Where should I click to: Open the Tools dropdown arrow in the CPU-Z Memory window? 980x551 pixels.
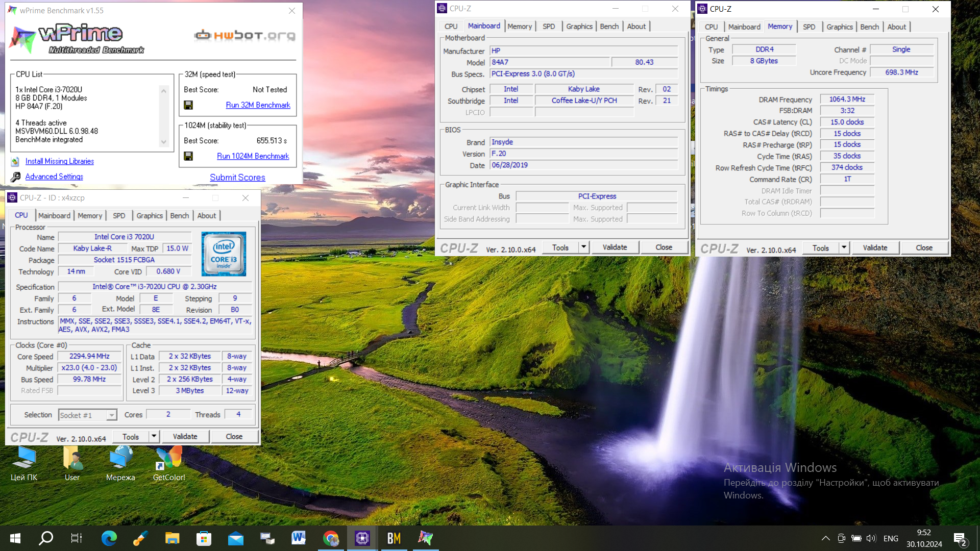point(844,248)
